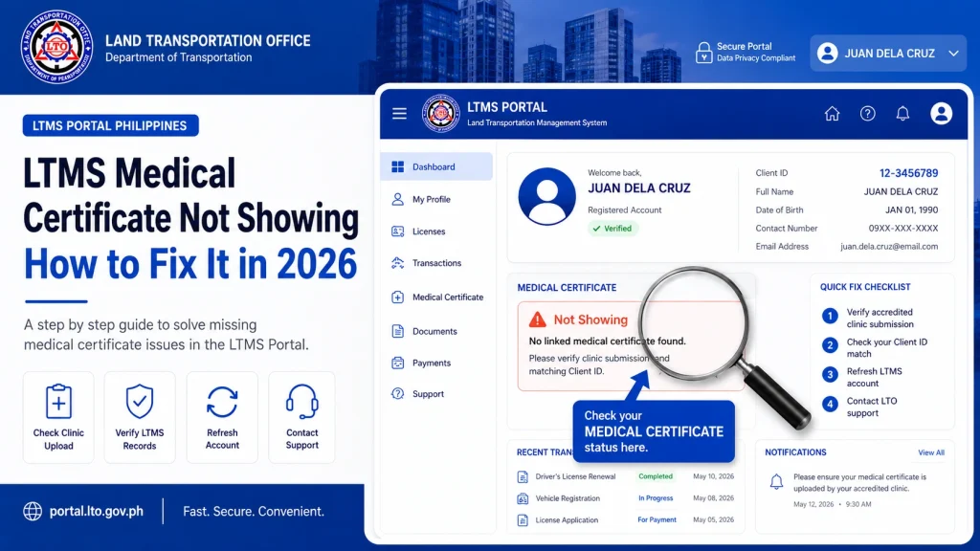
Task: Click the notification medical certificate message
Action: click(x=859, y=483)
